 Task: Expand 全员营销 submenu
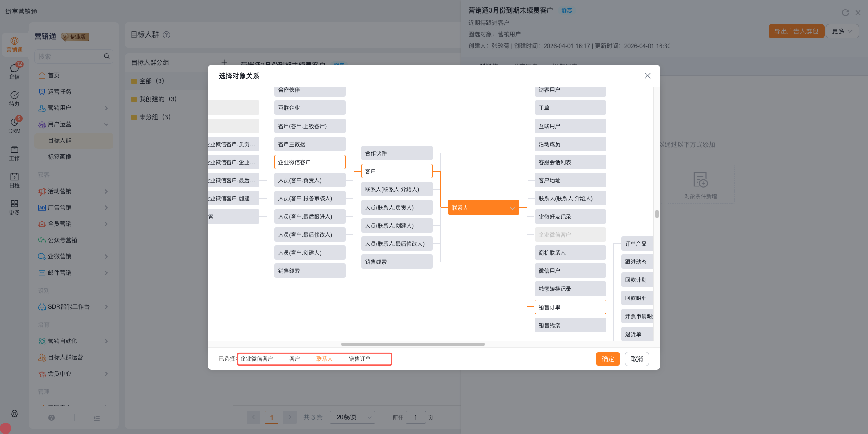(106, 224)
